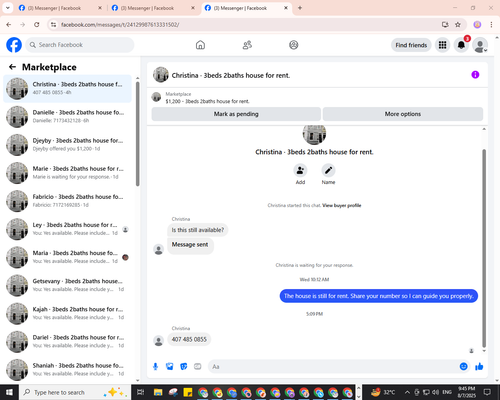The width and height of the screenshot is (500, 400).
Task: Click the taskbar search box
Action: [x=75, y=392]
